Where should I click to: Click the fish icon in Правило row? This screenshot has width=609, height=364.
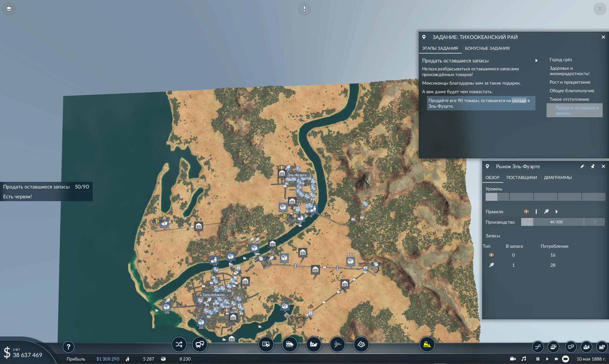546,212
